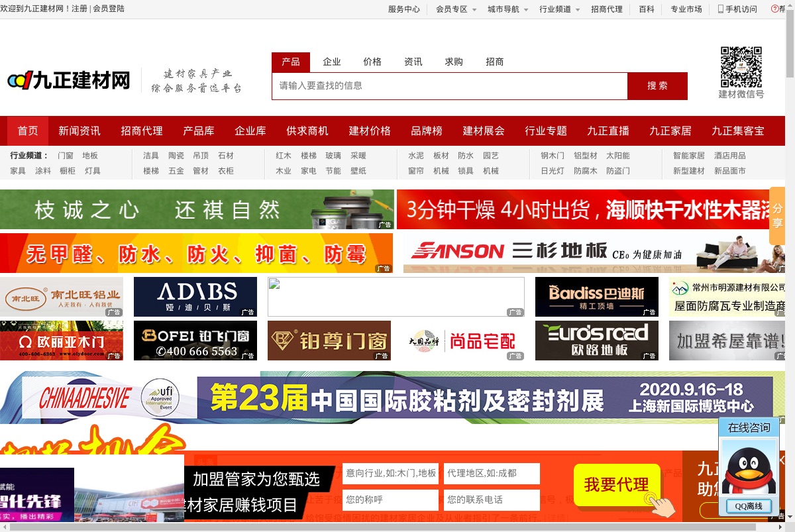Open 产品库 in main navigation
This screenshot has height=532, width=795.
199,131
